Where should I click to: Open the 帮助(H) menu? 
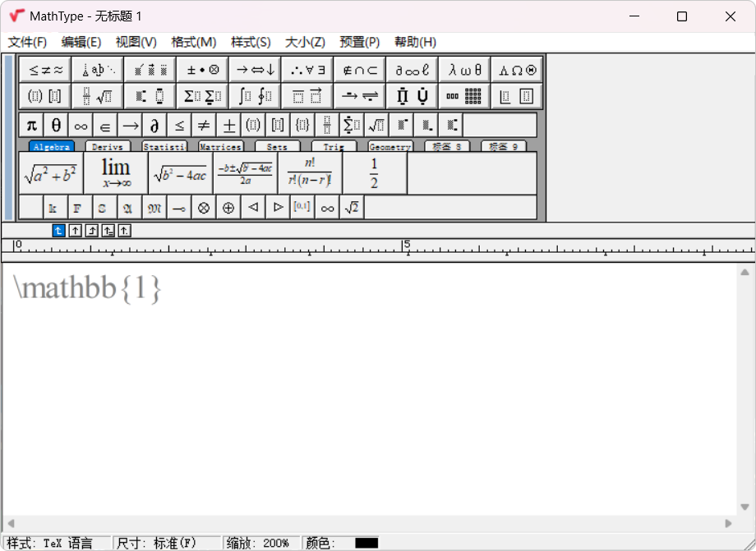coord(415,43)
